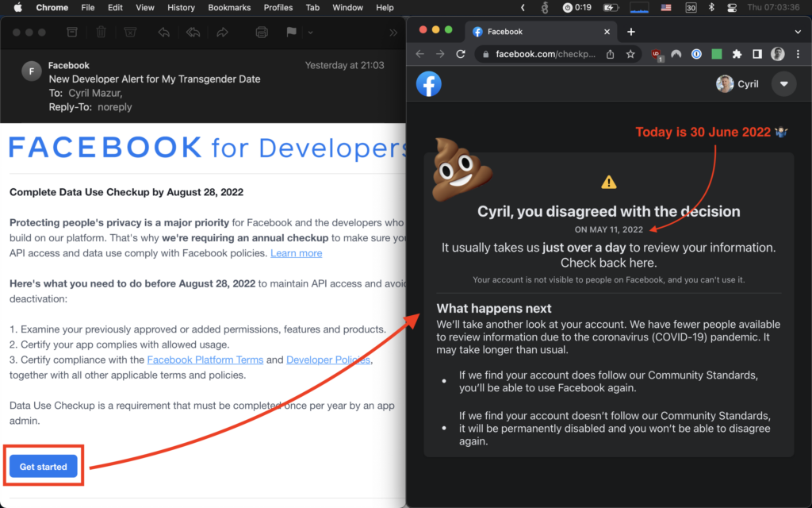Viewport: 812px width, 508px height.
Task: Open the Apple menu
Action: coord(19,7)
